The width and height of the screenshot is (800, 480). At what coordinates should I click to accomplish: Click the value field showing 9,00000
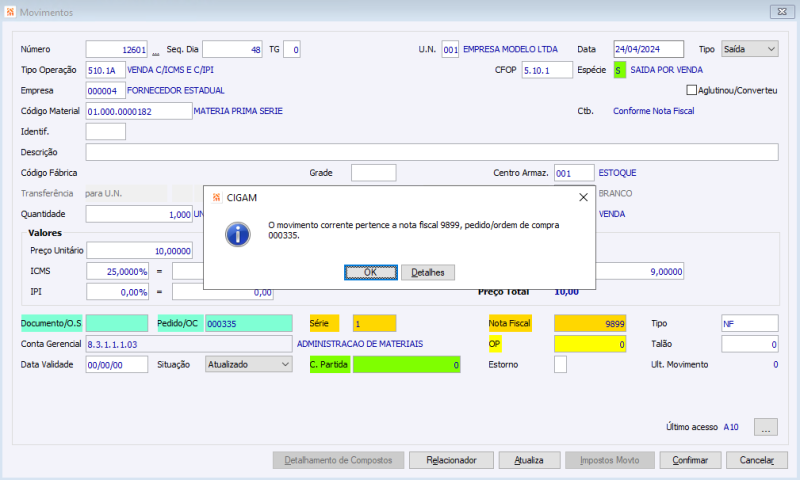pos(639,271)
